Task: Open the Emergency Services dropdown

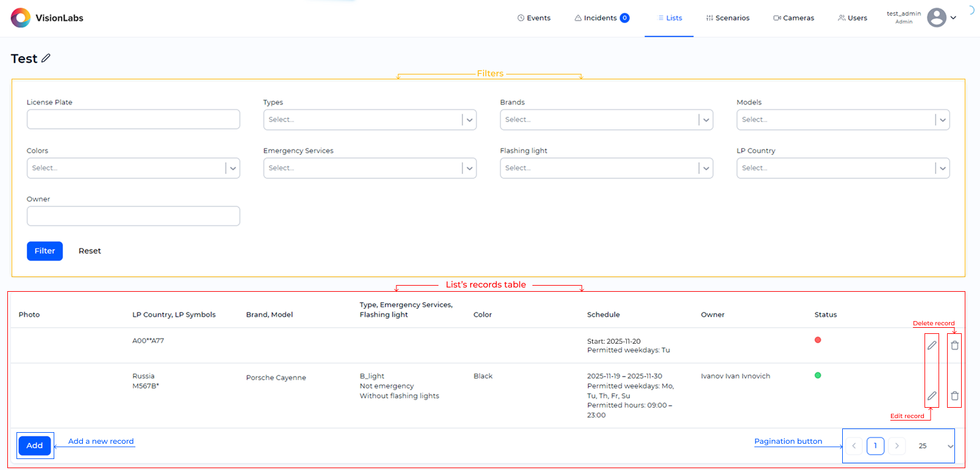Action: coord(370,168)
